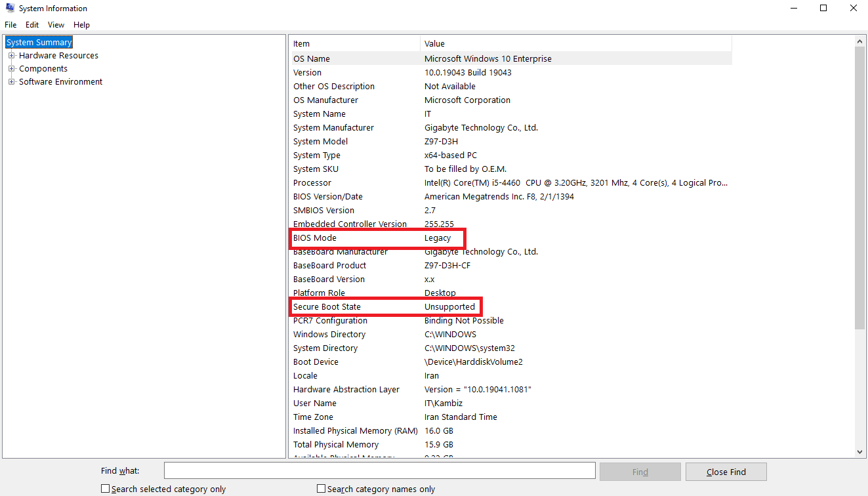Select the System SKU row

[510, 169]
